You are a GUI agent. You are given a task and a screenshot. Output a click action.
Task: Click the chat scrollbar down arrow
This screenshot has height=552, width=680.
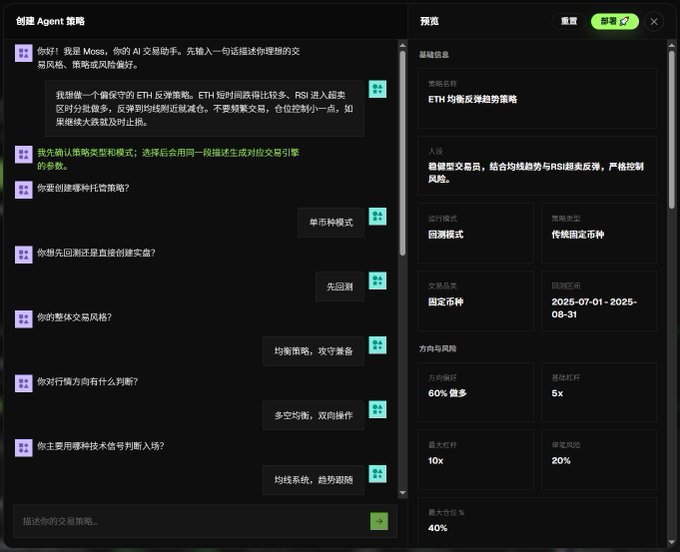(402, 493)
